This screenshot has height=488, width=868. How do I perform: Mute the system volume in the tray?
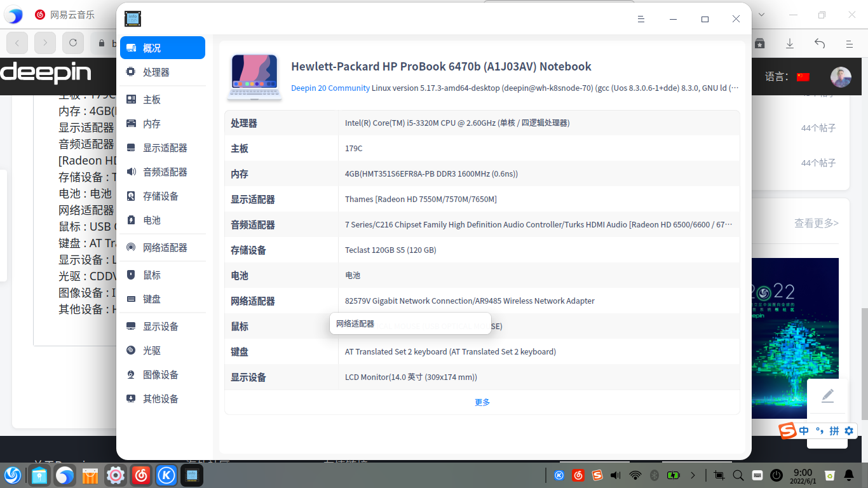(x=614, y=475)
